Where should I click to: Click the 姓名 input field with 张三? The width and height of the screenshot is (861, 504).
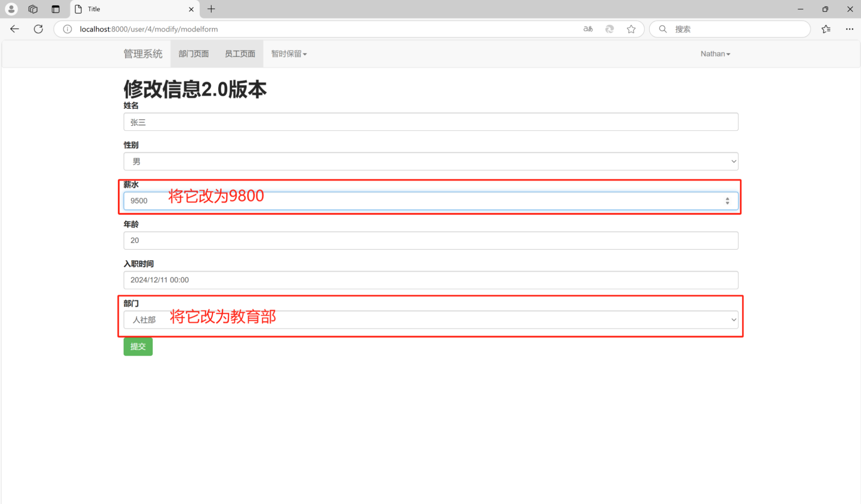(x=431, y=122)
